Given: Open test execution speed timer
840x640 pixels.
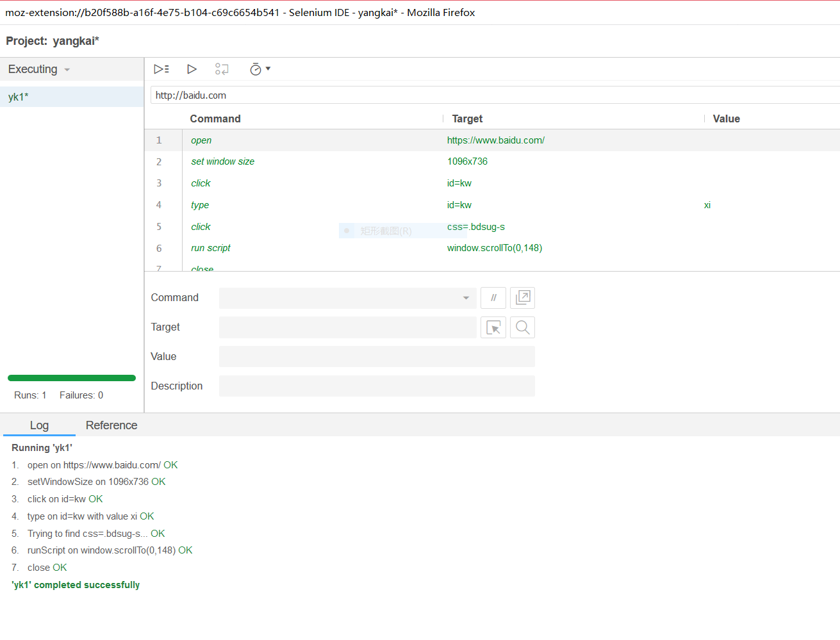Looking at the screenshot, I should (259, 69).
